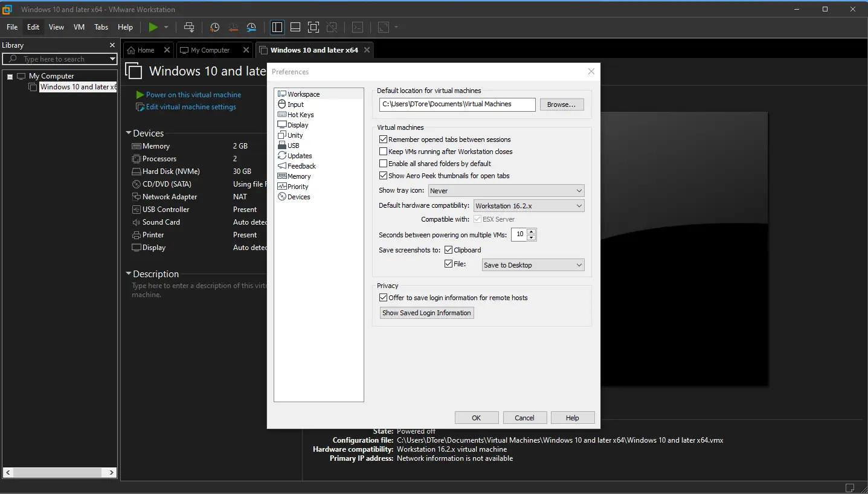Click the Revert to snapshot toolbar icon

point(233,27)
